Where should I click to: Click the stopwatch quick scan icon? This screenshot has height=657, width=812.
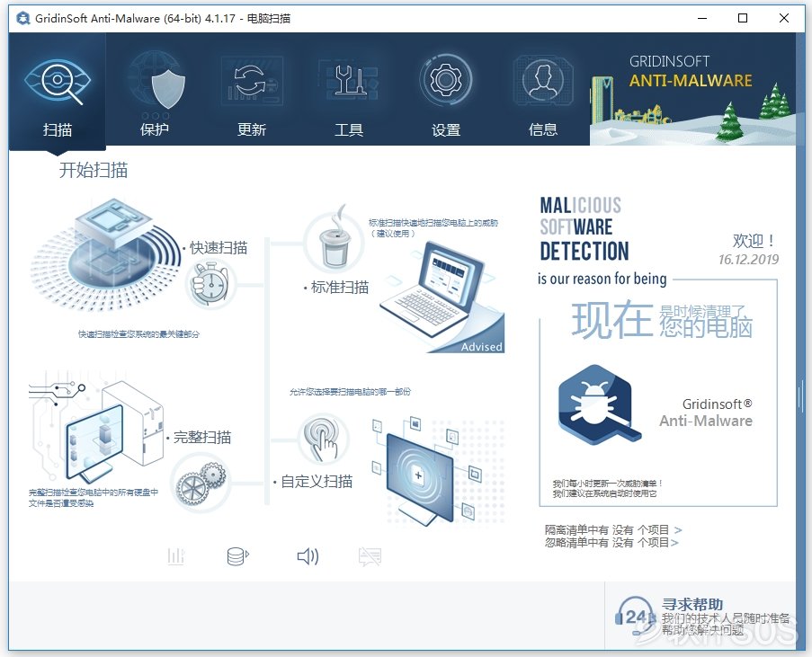click(x=210, y=283)
